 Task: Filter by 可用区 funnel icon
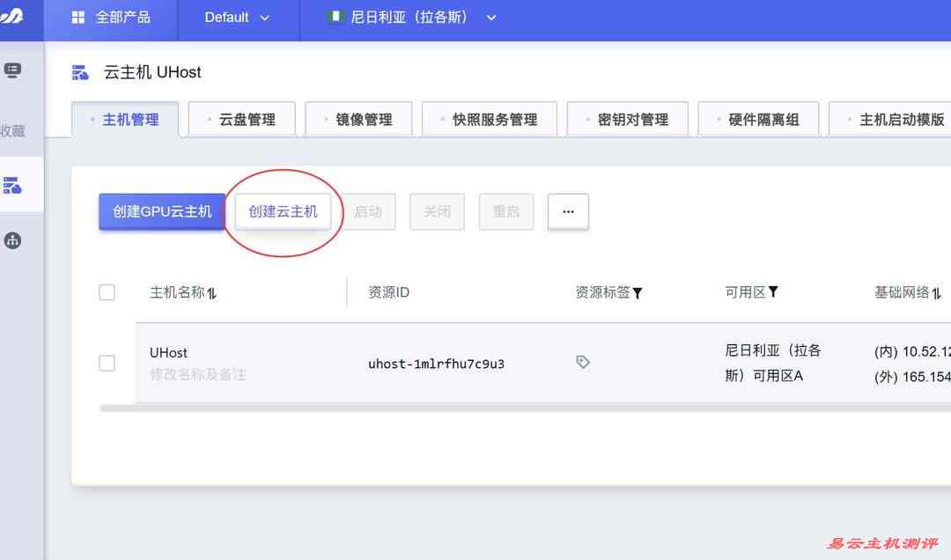(x=773, y=291)
